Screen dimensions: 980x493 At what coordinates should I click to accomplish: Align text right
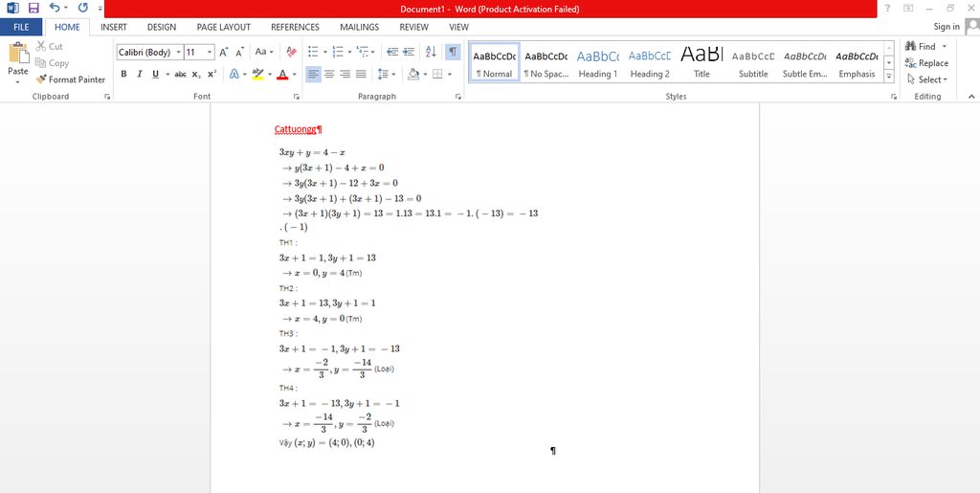point(345,75)
